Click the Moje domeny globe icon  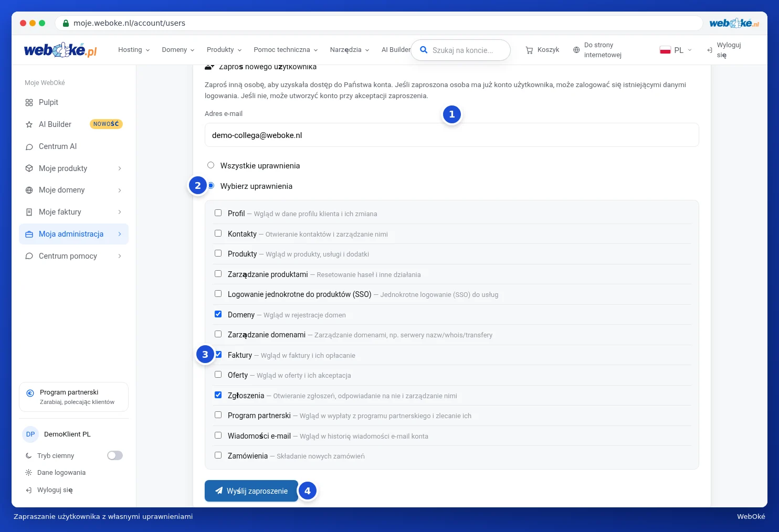29,190
